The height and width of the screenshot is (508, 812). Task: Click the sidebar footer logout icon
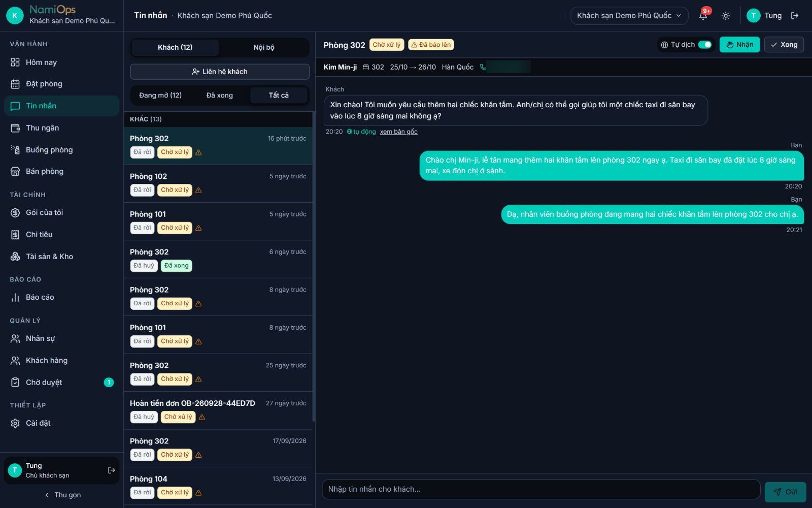pyautogui.click(x=112, y=470)
